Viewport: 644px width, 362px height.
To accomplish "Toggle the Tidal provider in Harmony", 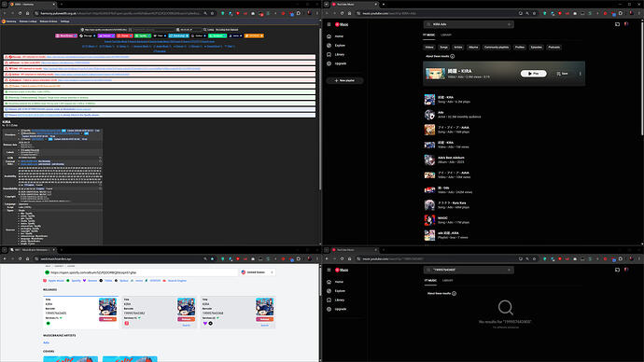I will tap(160, 35).
